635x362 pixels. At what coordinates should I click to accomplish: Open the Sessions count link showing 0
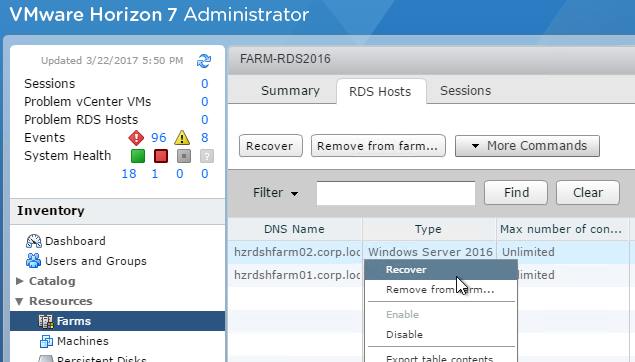coord(205,83)
